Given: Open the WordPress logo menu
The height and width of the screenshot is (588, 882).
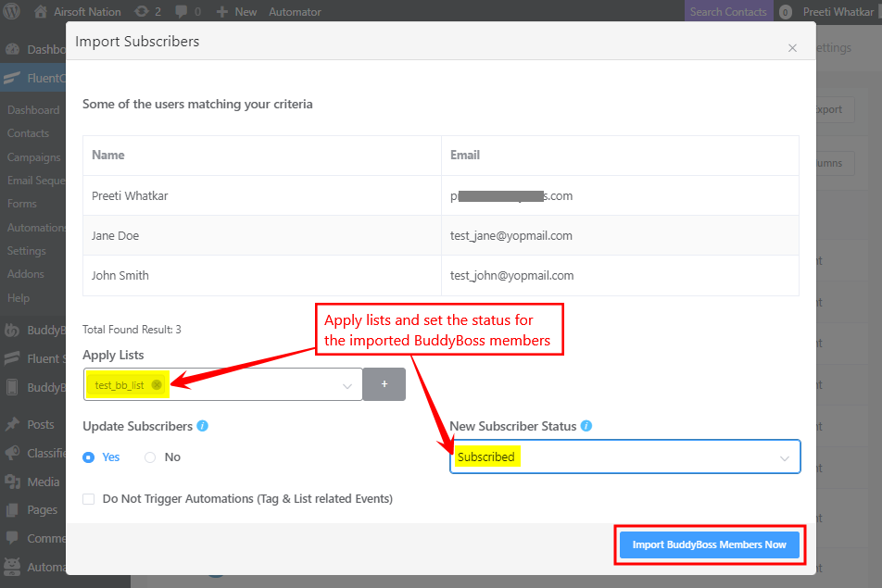Looking at the screenshot, I should pyautogui.click(x=12, y=11).
